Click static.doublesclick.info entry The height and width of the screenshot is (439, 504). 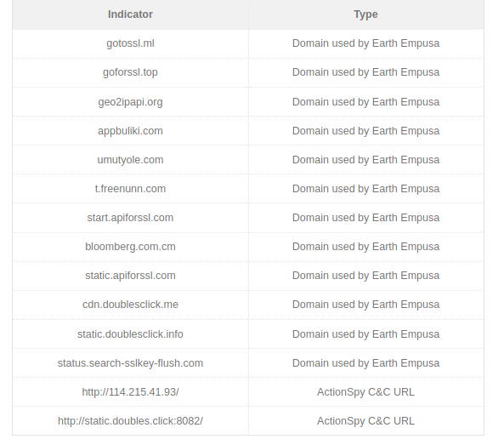click(x=130, y=334)
